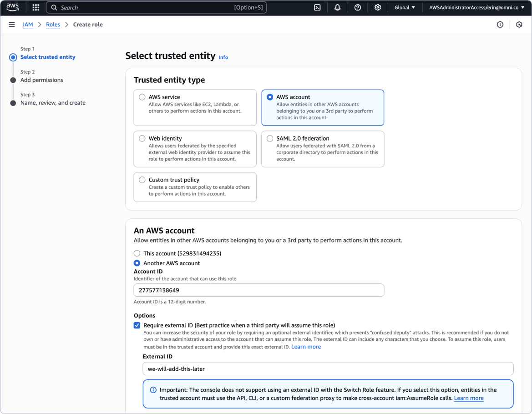
Task: Open the settings gear icon
Action: tap(377, 7)
